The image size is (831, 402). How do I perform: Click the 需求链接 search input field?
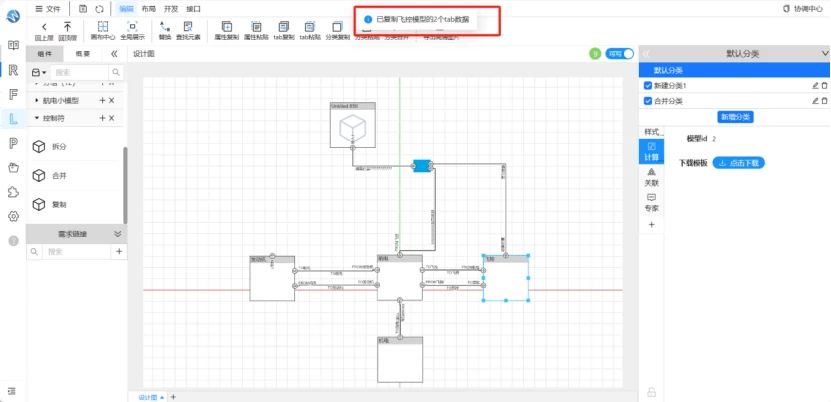pyautogui.click(x=76, y=252)
